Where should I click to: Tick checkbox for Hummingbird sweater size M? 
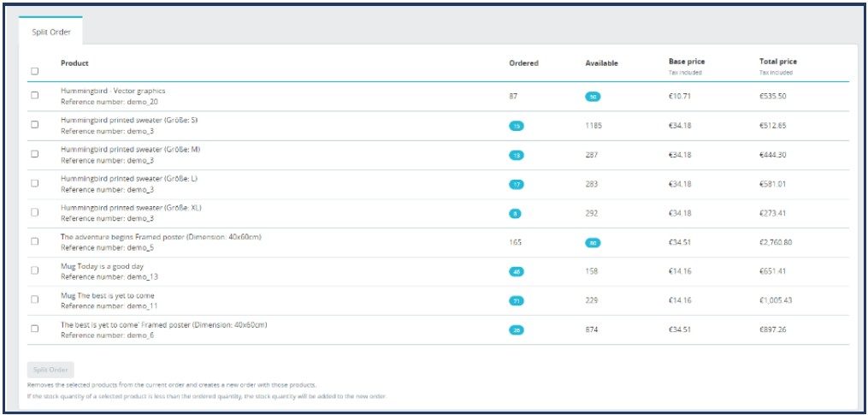tap(35, 154)
